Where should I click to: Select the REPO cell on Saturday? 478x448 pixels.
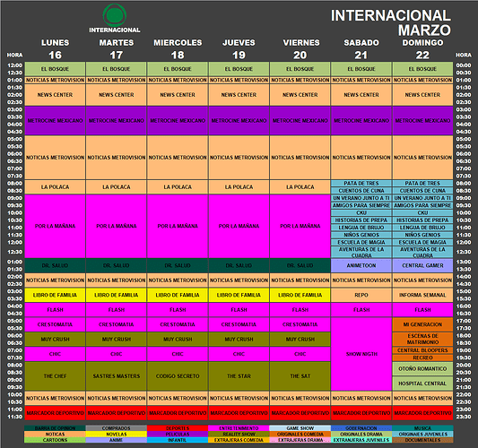coord(361,295)
